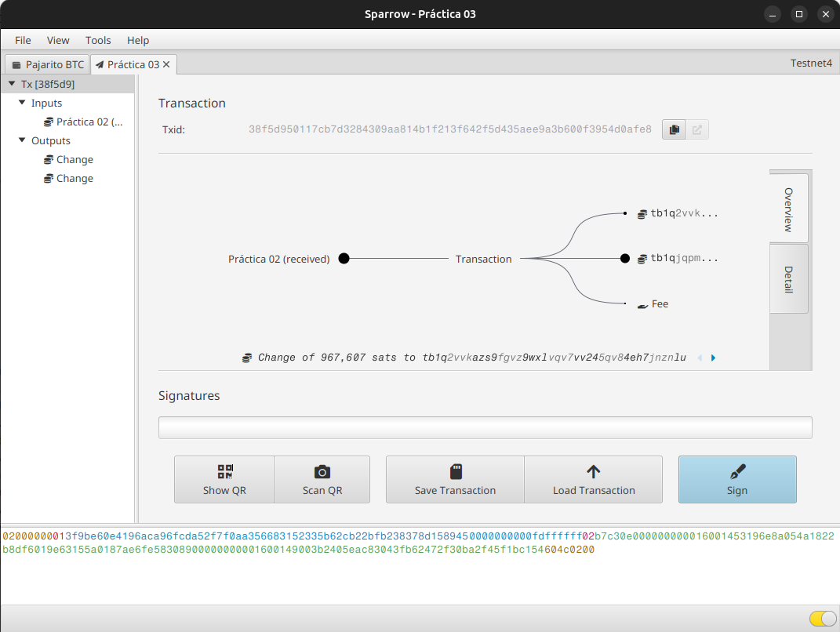Image resolution: width=840 pixels, height=632 pixels.
Task: Show next output with blue arrow
Action: (713, 358)
